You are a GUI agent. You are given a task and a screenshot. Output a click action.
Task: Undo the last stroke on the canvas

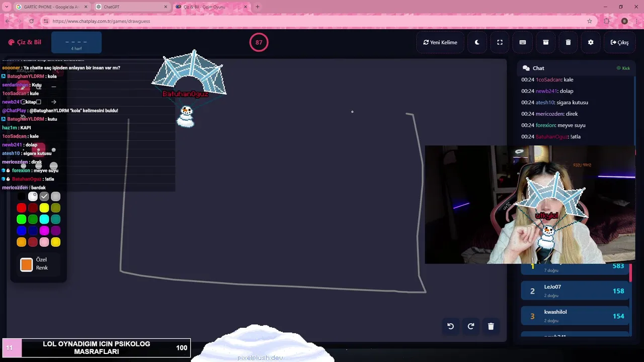(451, 326)
